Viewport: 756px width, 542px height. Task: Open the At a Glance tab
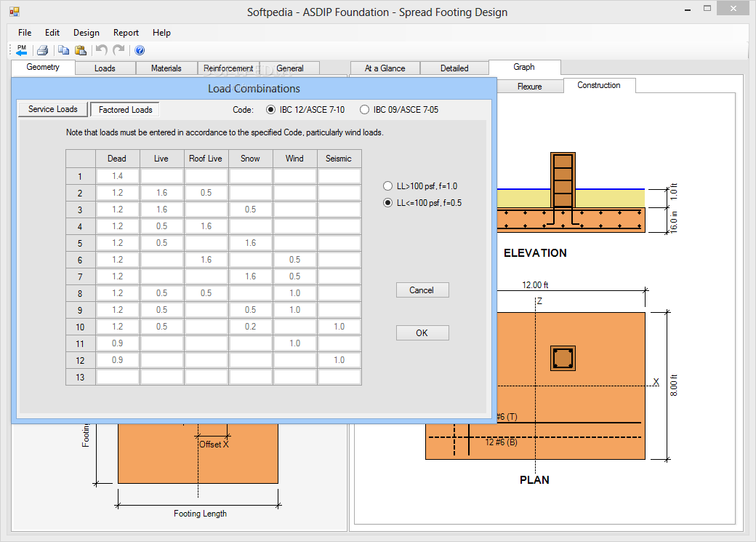point(385,68)
